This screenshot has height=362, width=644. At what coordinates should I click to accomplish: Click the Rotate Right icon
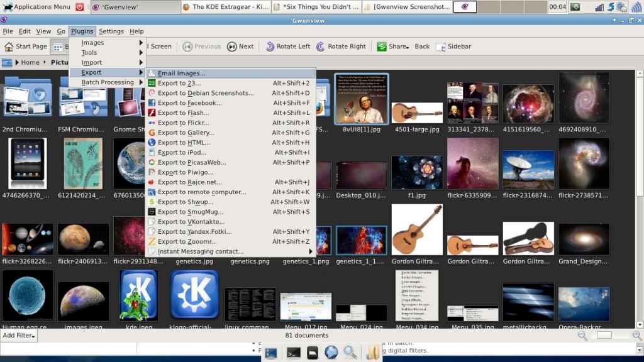pyautogui.click(x=320, y=47)
